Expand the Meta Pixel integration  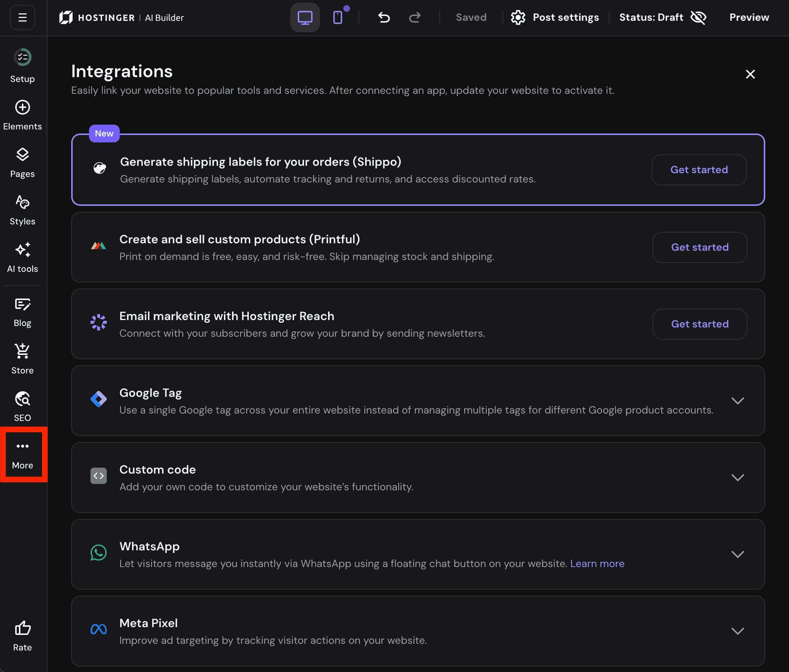point(737,631)
